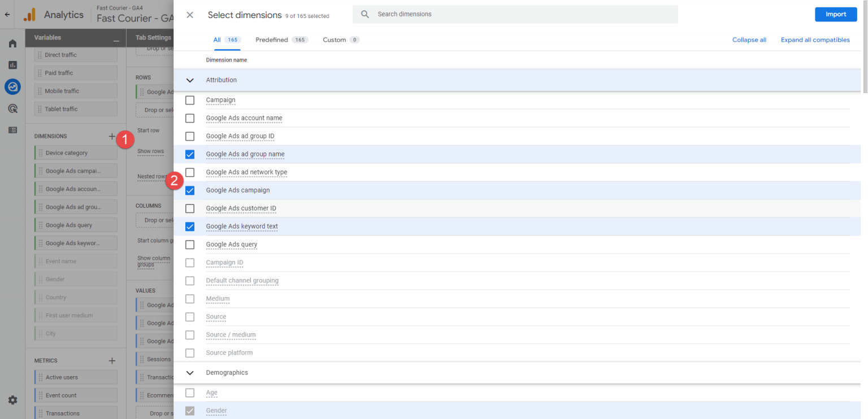Select the First user medium chip
The image size is (868, 419).
[76, 316]
